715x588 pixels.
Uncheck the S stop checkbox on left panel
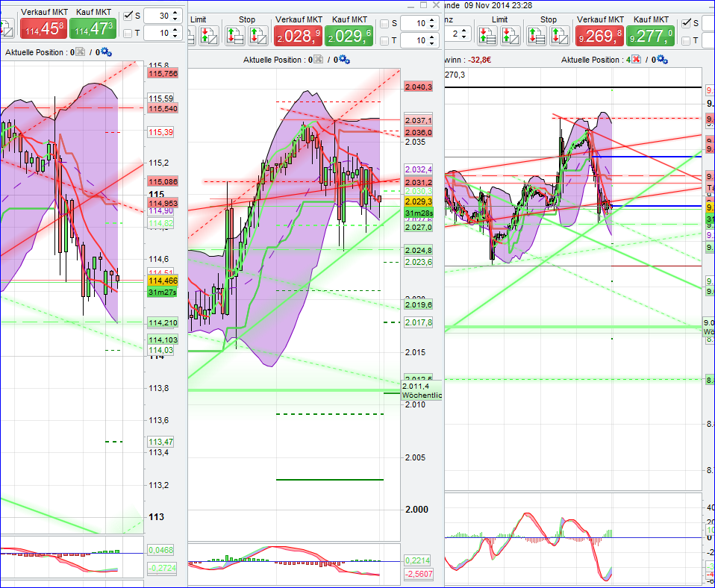click(128, 15)
